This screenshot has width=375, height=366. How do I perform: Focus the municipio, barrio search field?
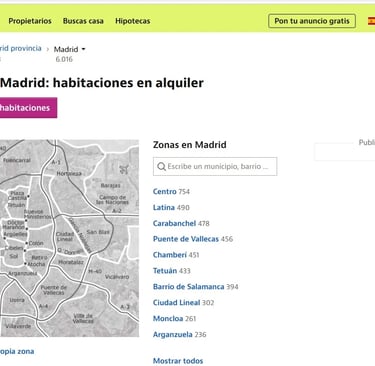tap(215, 166)
